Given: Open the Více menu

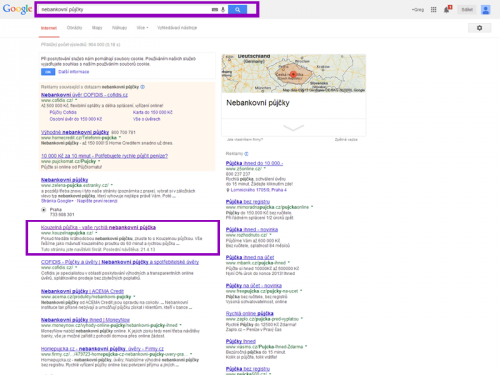Looking at the screenshot, I should 142,28.
